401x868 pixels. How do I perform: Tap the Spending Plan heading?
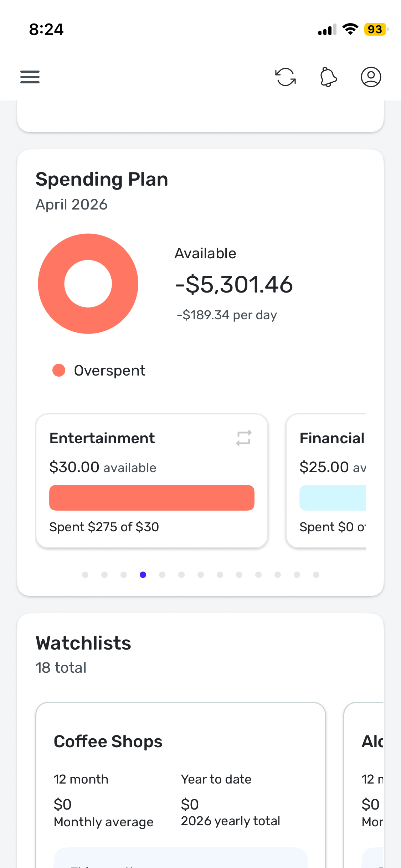[x=102, y=179]
